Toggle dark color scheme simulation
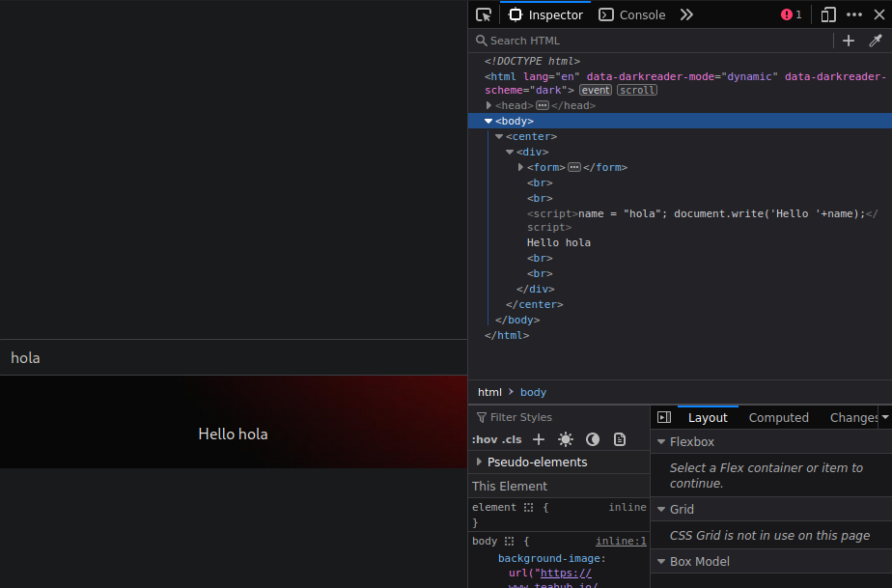Screen dimensions: 892x588 pyautogui.click(x=593, y=439)
